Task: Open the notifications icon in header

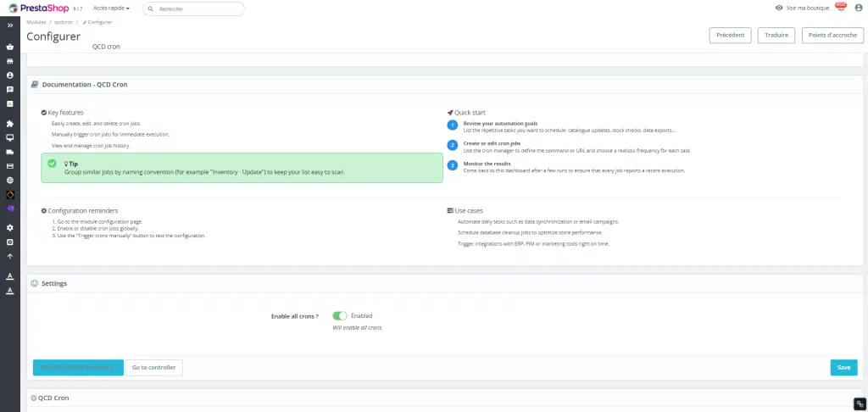Action: [841, 7]
